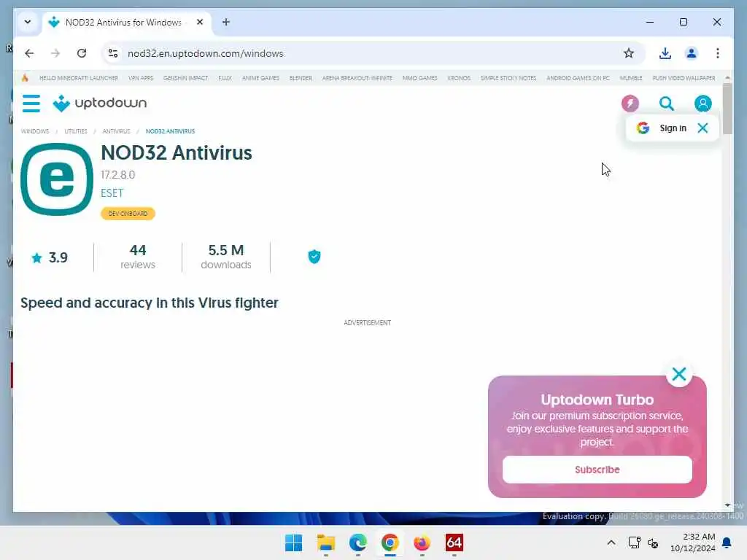
Task: Open the clock and date panel
Action: click(x=692, y=542)
